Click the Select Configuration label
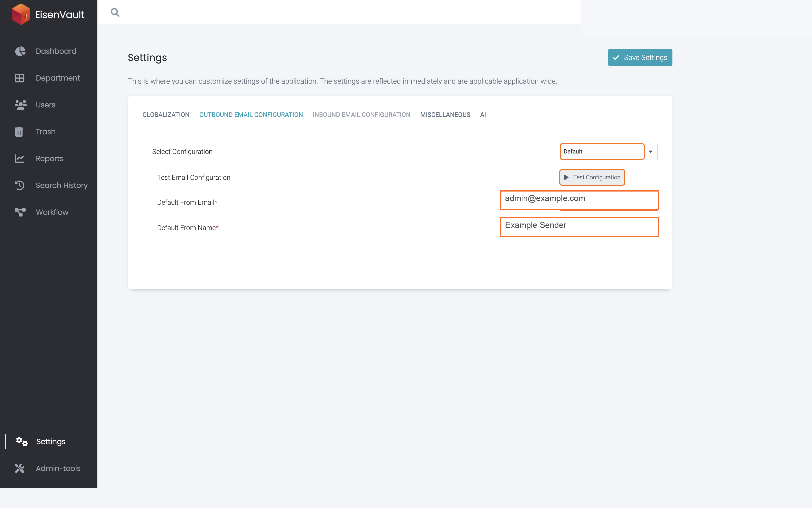Viewport: 812px width, 508px height. tap(182, 152)
